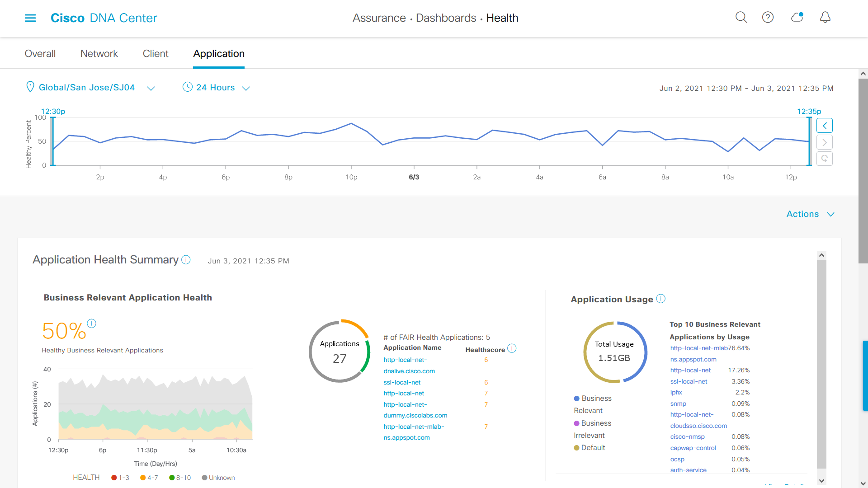Open the notifications bell icon
The width and height of the screenshot is (868, 488).
(825, 18)
